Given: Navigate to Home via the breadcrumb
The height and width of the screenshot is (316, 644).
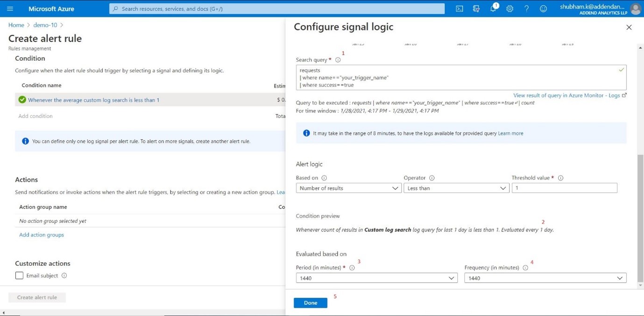Looking at the screenshot, I should click(16, 25).
